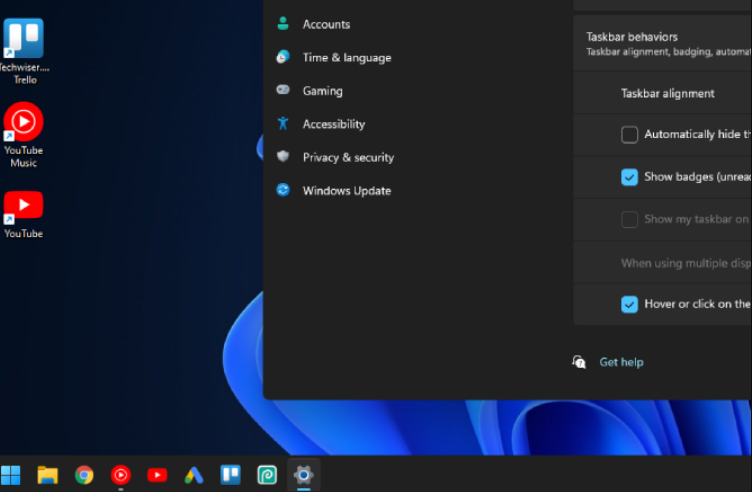The image size is (752, 492).
Task: Open the green spiral app in taskbar
Action: click(267, 475)
